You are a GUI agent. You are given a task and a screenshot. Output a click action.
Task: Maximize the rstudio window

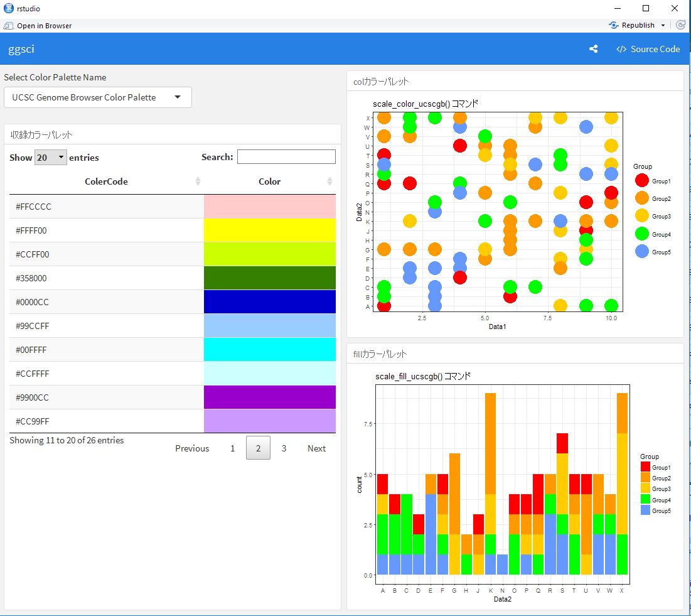[x=646, y=8]
